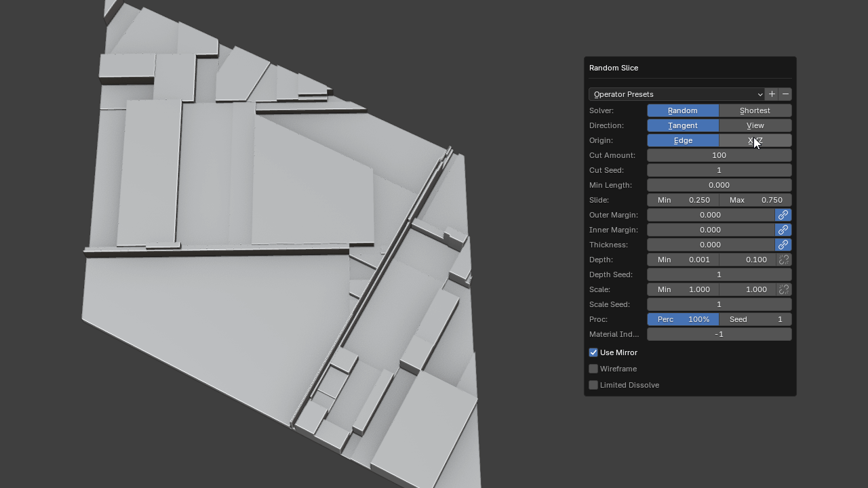This screenshot has width=868, height=488.
Task: Toggle the Outer Margin link icon
Action: tap(783, 215)
